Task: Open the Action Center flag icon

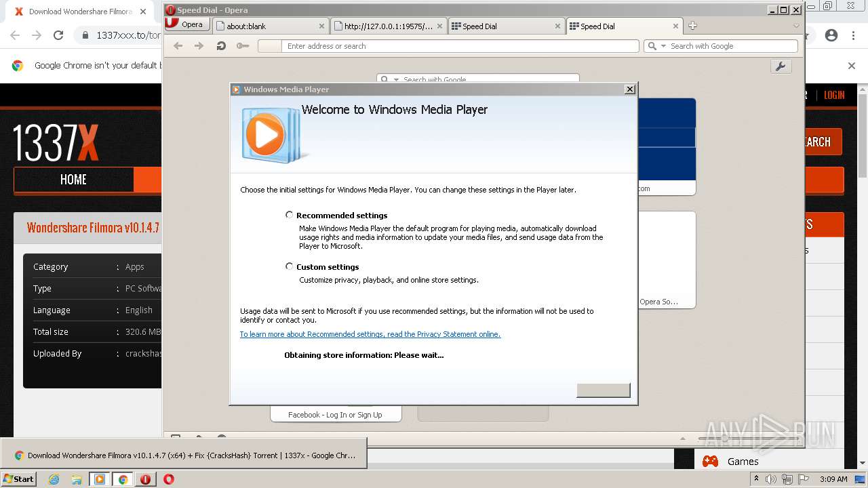Action: click(x=804, y=479)
